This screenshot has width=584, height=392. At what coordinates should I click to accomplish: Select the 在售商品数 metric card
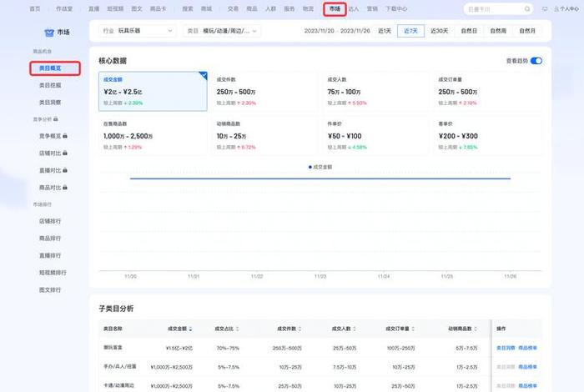point(153,135)
